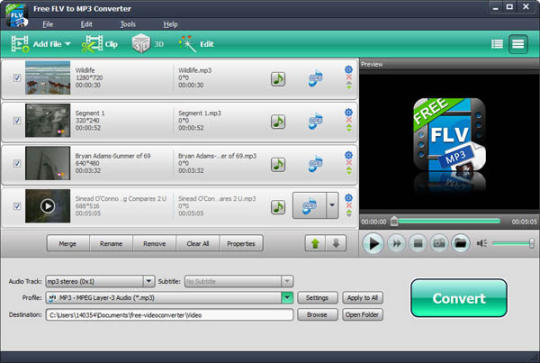540x363 pixels.
Task: Click the preview seek progress bar
Action: click(x=447, y=221)
